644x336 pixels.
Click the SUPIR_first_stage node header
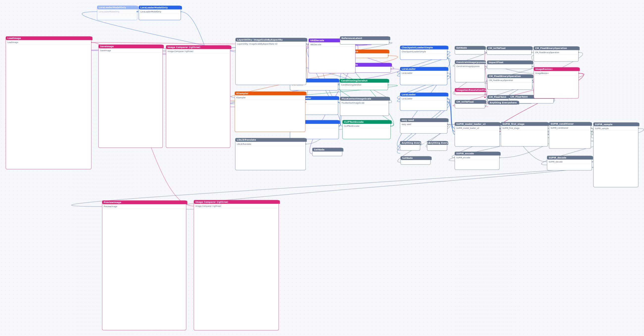tap(525, 124)
